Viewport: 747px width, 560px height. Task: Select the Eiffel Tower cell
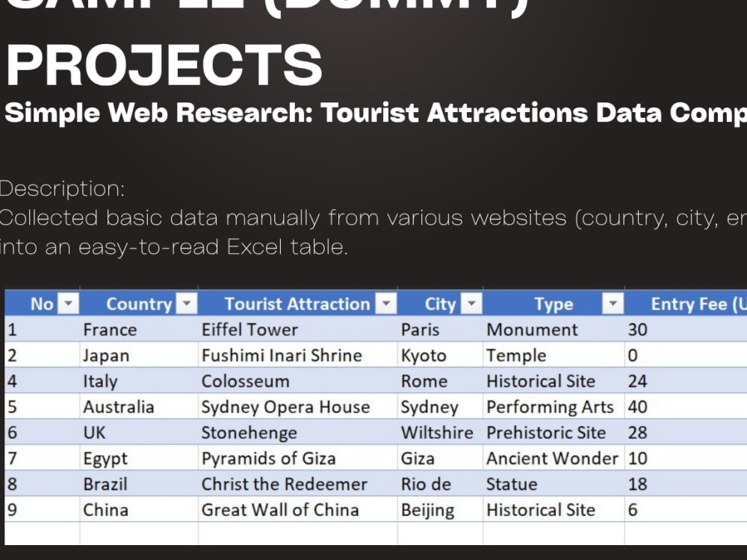[x=298, y=329]
